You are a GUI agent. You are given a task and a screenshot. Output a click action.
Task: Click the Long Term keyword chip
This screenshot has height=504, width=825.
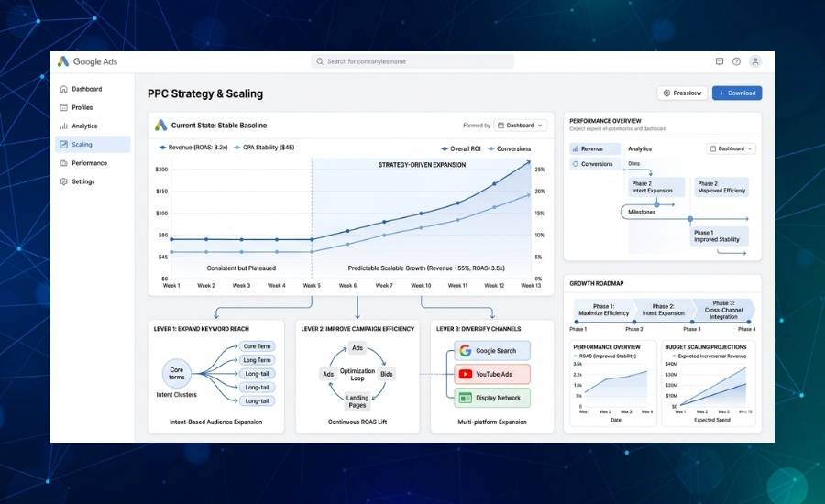click(257, 360)
